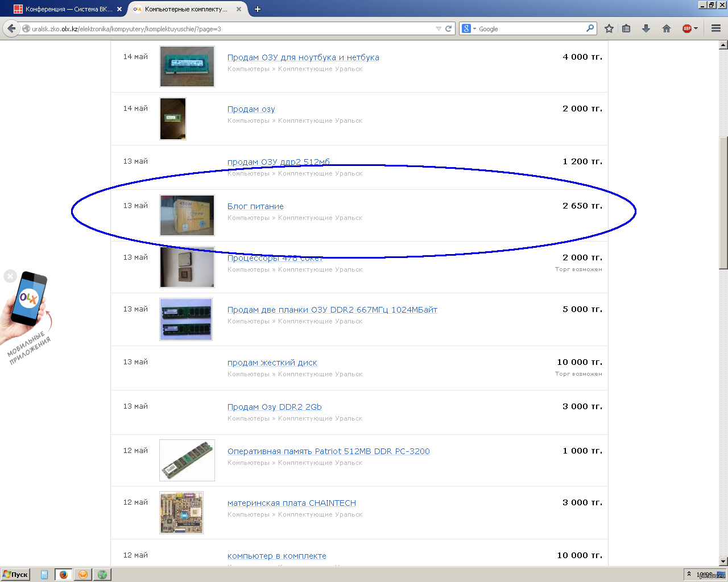Click the back navigation arrow
The image size is (728, 582).
pyautogui.click(x=11, y=28)
